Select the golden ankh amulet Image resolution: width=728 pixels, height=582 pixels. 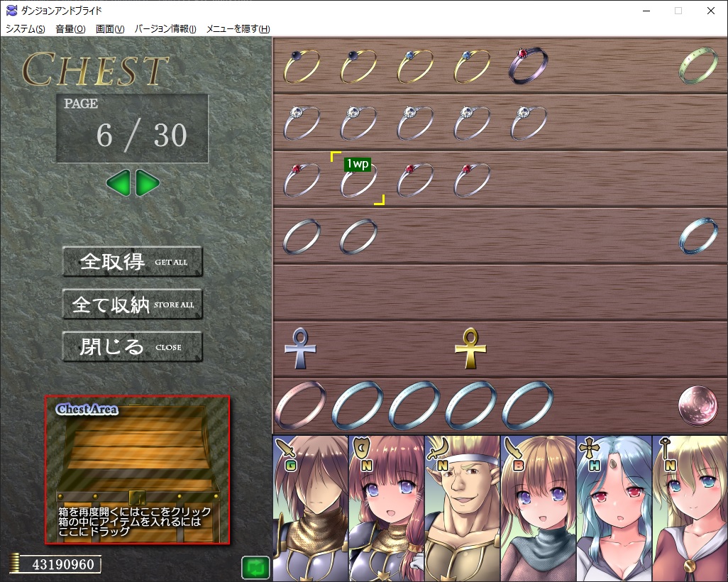pyautogui.click(x=470, y=348)
